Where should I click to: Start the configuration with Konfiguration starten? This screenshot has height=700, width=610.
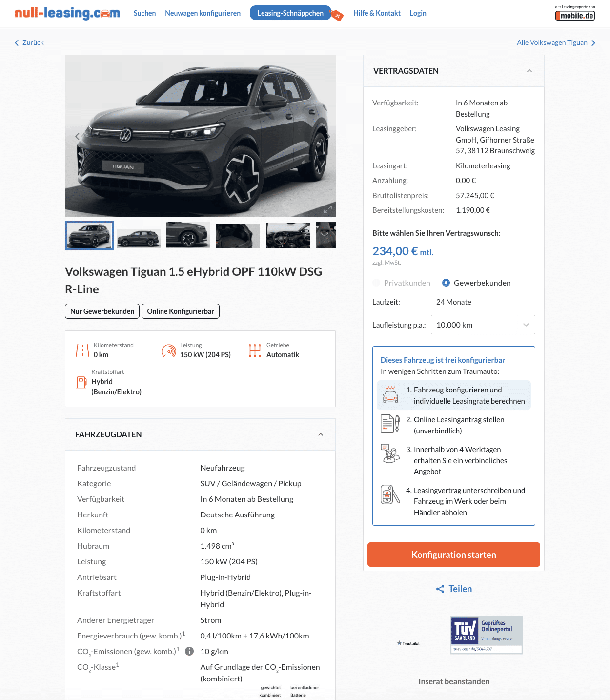(454, 555)
